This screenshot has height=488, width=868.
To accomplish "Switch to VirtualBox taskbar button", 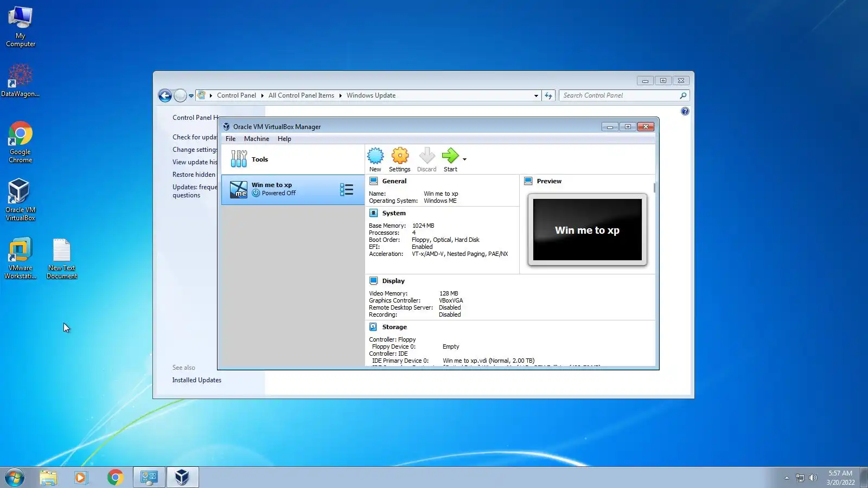I will tap(182, 478).
